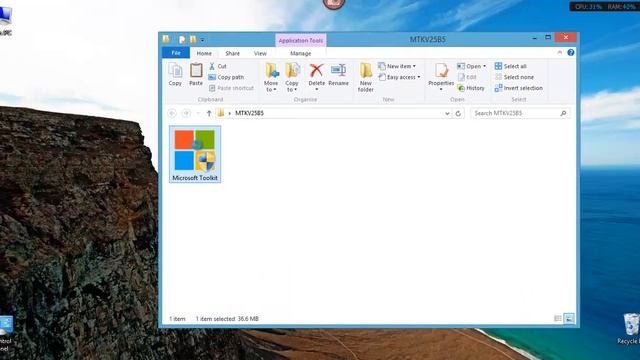
Task: Click the '1 item' status bar text
Action: (x=177, y=319)
